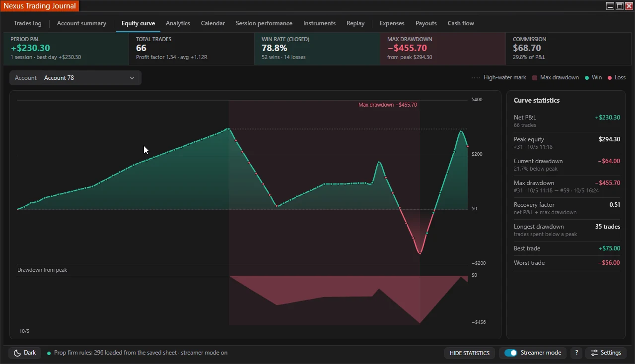Click the 'from peak $294.30' text
The width and height of the screenshot is (635, 364).
[410, 58]
